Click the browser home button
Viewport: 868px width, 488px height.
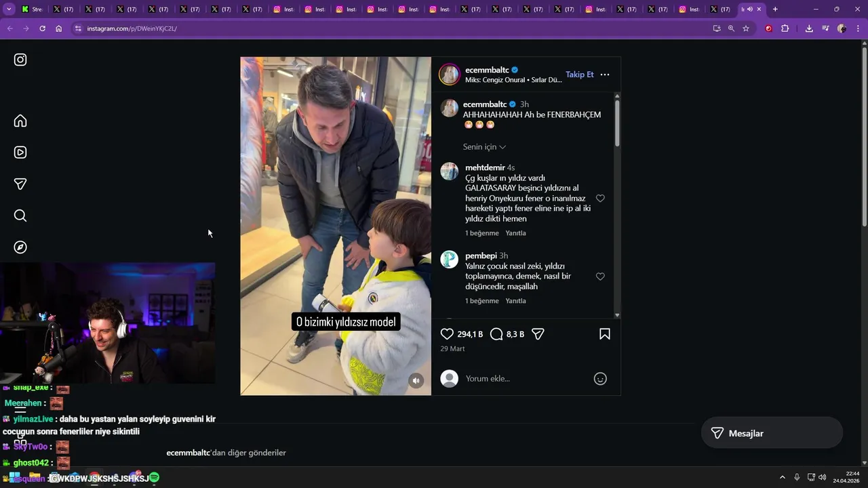[59, 28]
